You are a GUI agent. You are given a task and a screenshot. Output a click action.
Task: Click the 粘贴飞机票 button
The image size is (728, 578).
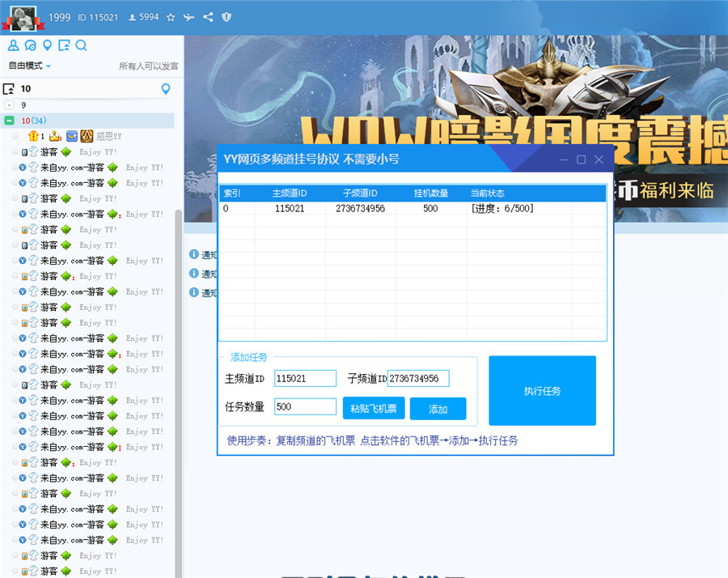coord(374,409)
